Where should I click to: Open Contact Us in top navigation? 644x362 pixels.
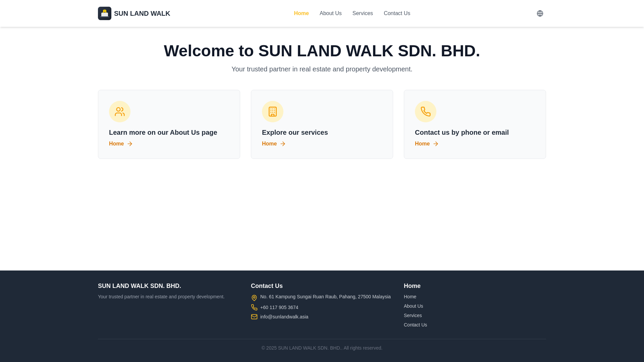(x=397, y=13)
